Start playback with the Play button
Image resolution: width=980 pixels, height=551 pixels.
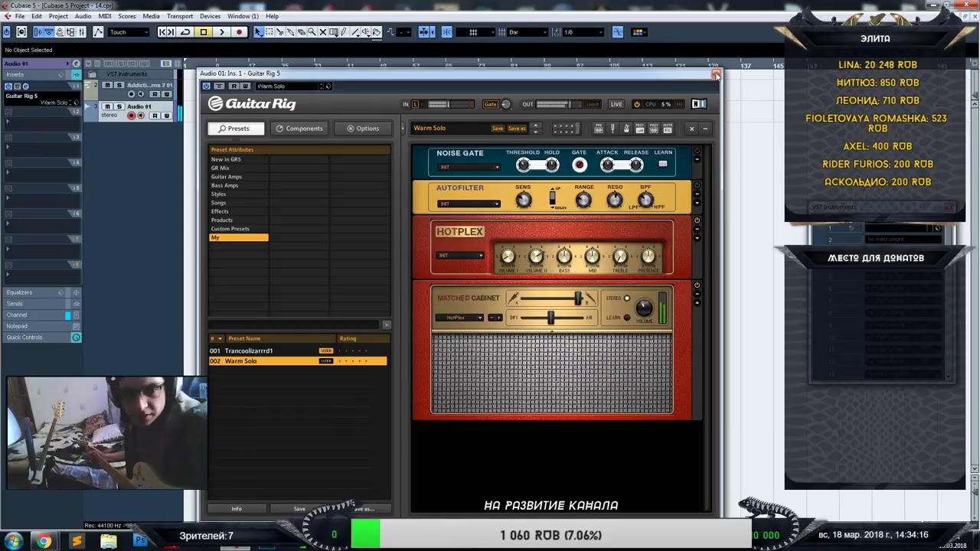[x=221, y=32]
